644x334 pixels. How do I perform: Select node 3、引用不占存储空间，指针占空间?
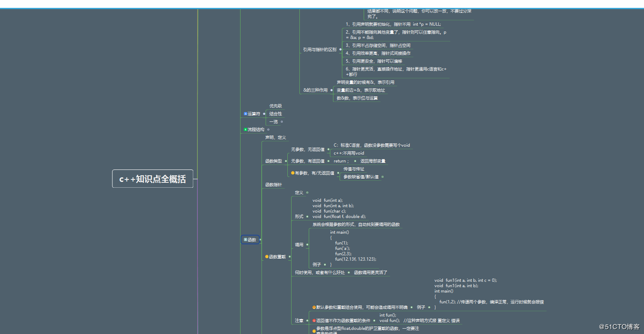tap(378, 45)
